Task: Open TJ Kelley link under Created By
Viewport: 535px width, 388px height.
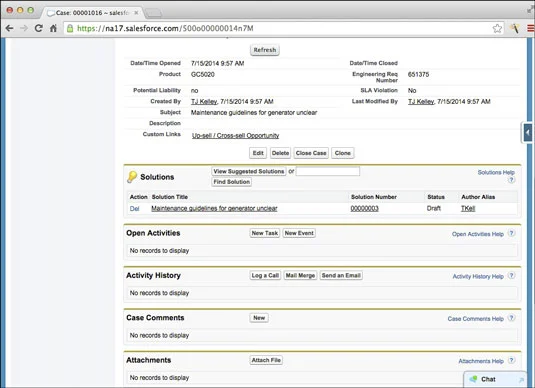Action: tap(204, 101)
